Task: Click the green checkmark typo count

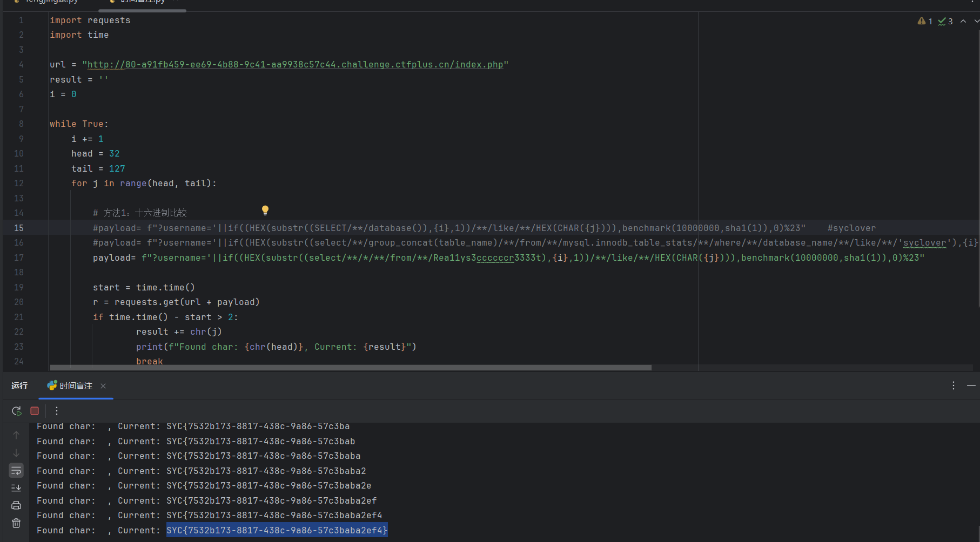Action: 945,21
